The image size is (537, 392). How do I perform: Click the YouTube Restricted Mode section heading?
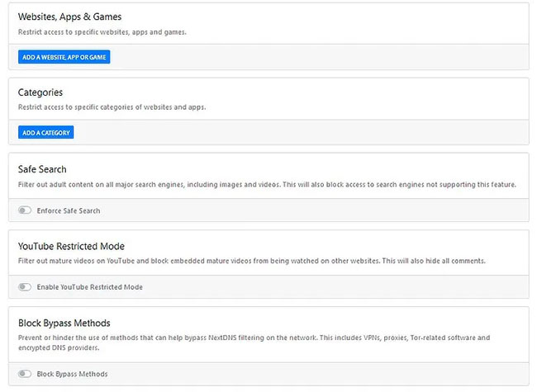pos(71,246)
